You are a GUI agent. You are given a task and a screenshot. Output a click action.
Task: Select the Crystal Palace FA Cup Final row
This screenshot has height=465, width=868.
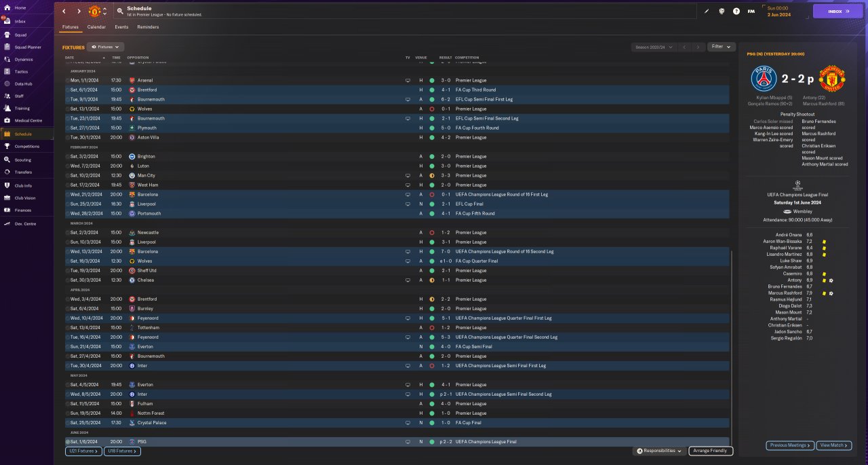[397, 423]
